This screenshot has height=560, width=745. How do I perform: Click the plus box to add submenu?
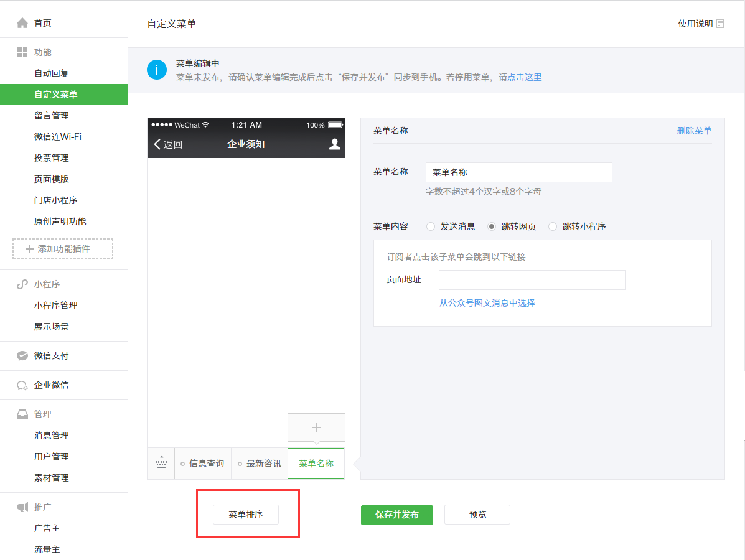(x=316, y=427)
